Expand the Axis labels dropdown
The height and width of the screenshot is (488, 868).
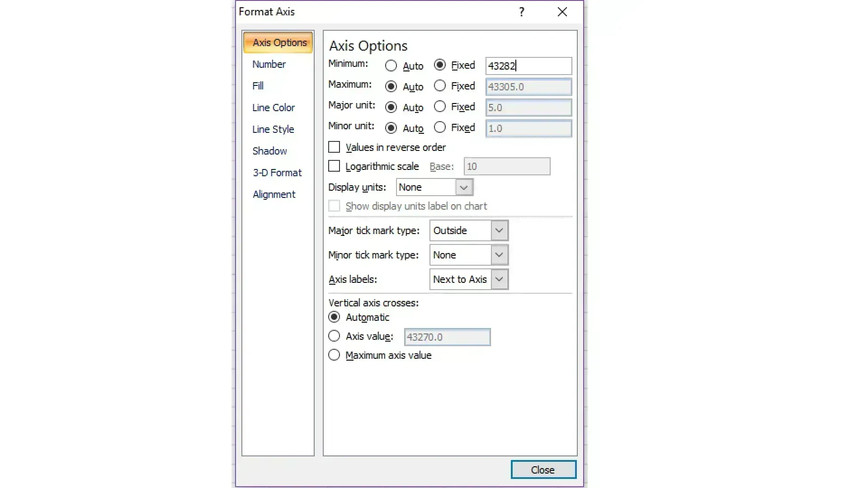(499, 279)
